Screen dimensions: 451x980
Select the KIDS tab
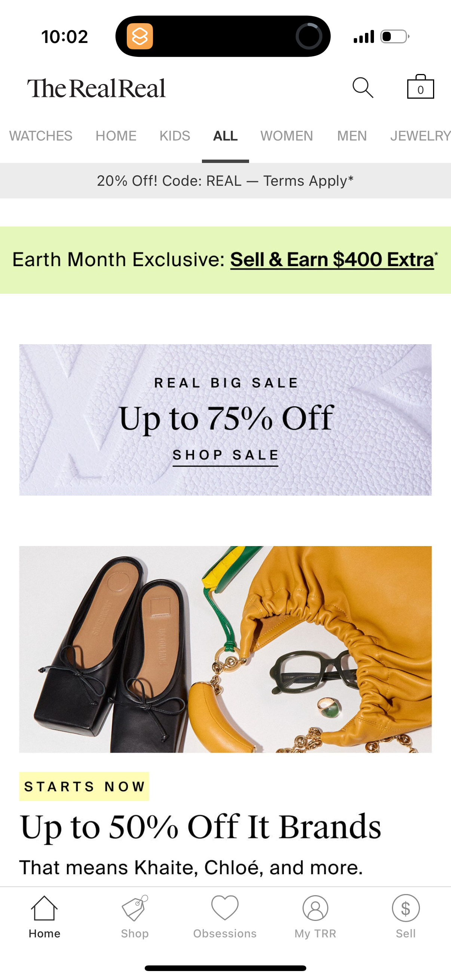click(x=175, y=136)
